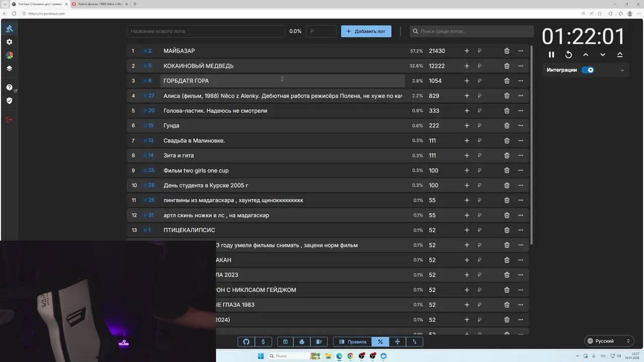Click the save icon in bottom toolbar
The height and width of the screenshot is (362, 644).
click(x=285, y=342)
